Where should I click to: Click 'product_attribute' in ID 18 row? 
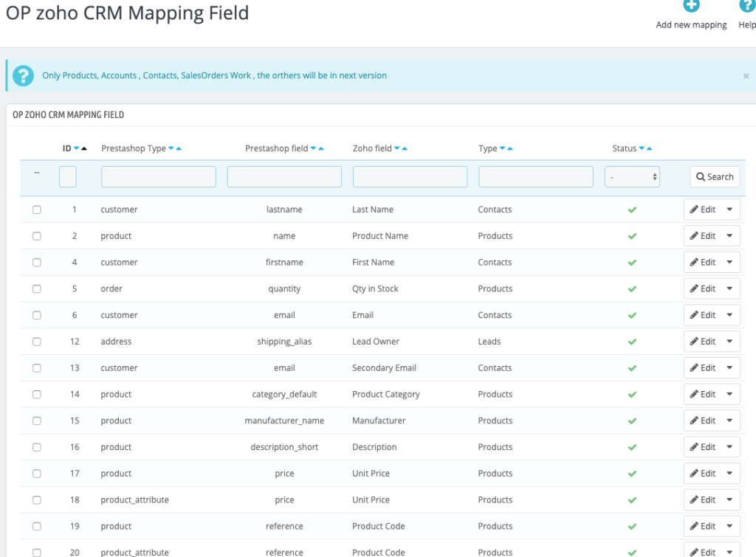coord(134,500)
